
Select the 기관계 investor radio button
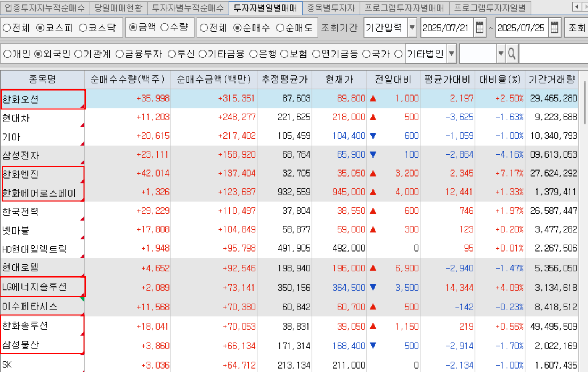[x=78, y=54]
